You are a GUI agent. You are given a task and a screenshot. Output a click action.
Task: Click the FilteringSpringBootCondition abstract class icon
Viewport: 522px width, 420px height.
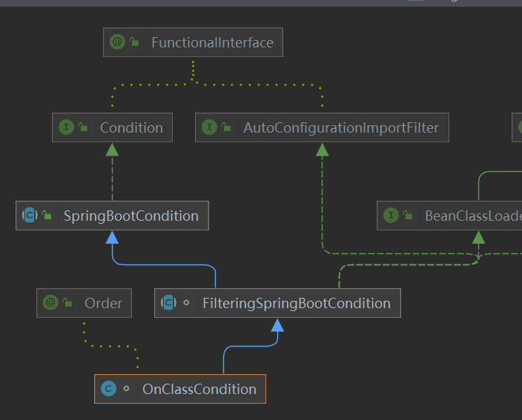pyautogui.click(x=168, y=303)
